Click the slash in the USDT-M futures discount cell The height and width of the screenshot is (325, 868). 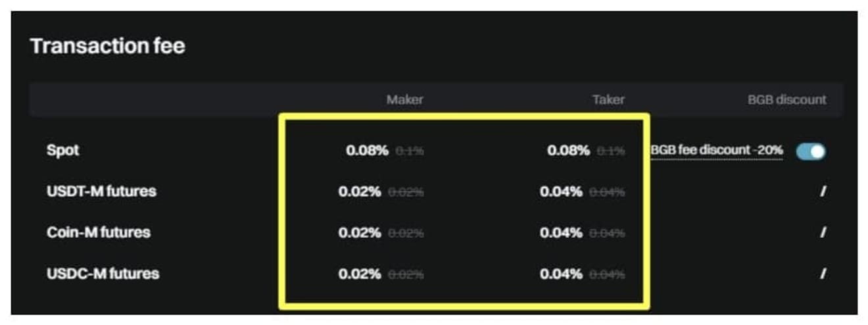click(823, 192)
